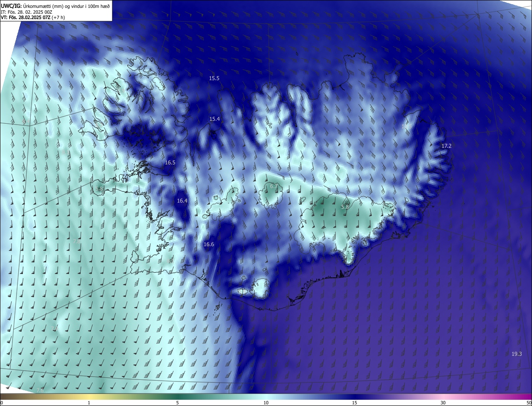Viewport: 532px width, 406px height.
Task: Select the 17.2 value label
Action: (x=446, y=146)
